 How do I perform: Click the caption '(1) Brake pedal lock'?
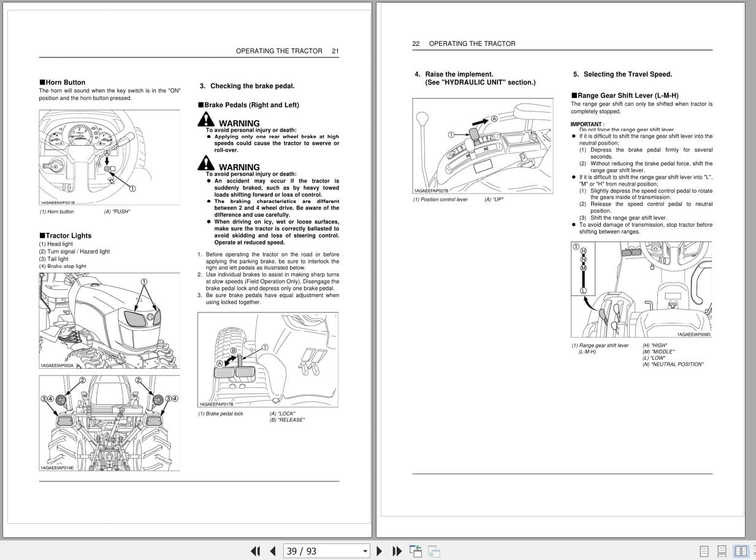[x=221, y=414]
